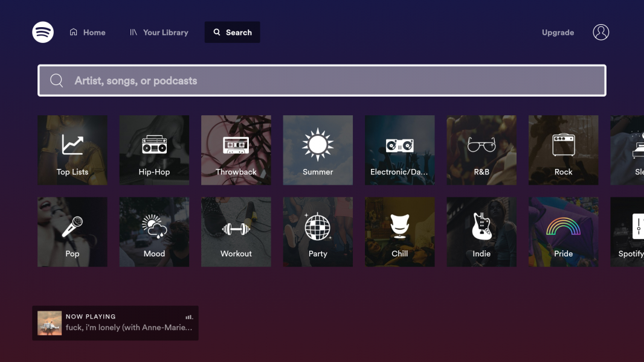Open the Workout dumbbell category
Viewport: 644px width, 362px height.
coord(236,232)
